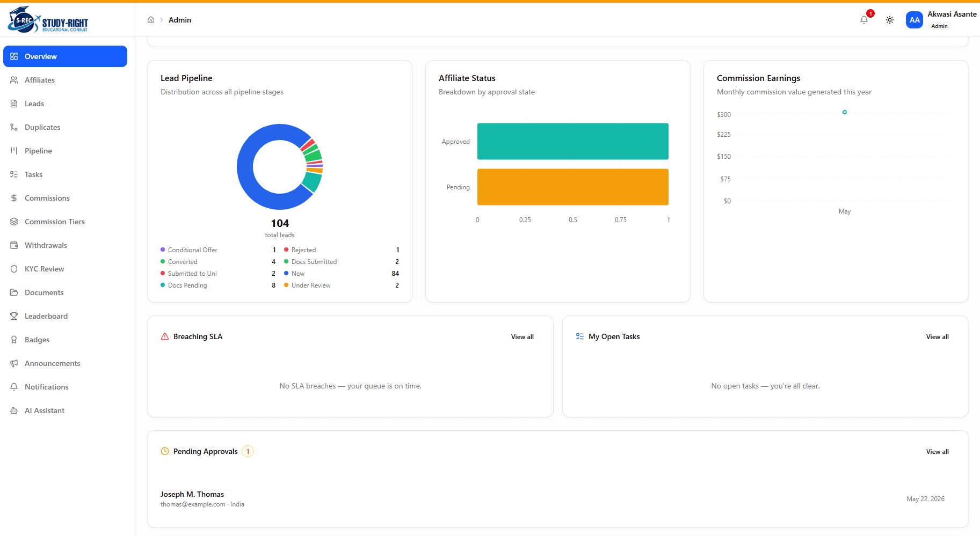Open Announcements in the sidebar
980x536 pixels.
click(65, 363)
